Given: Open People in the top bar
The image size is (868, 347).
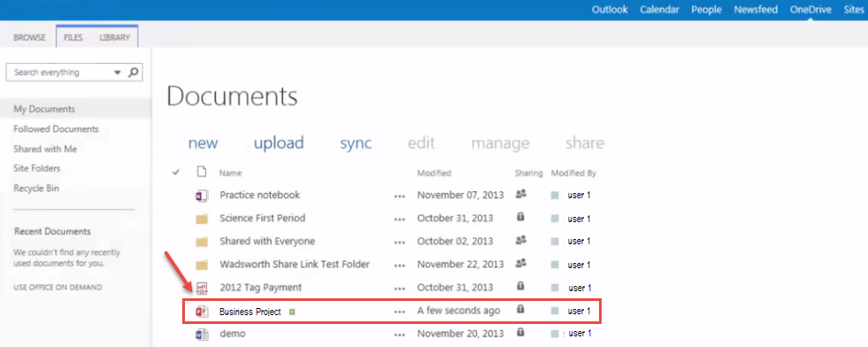Looking at the screenshot, I should (706, 10).
